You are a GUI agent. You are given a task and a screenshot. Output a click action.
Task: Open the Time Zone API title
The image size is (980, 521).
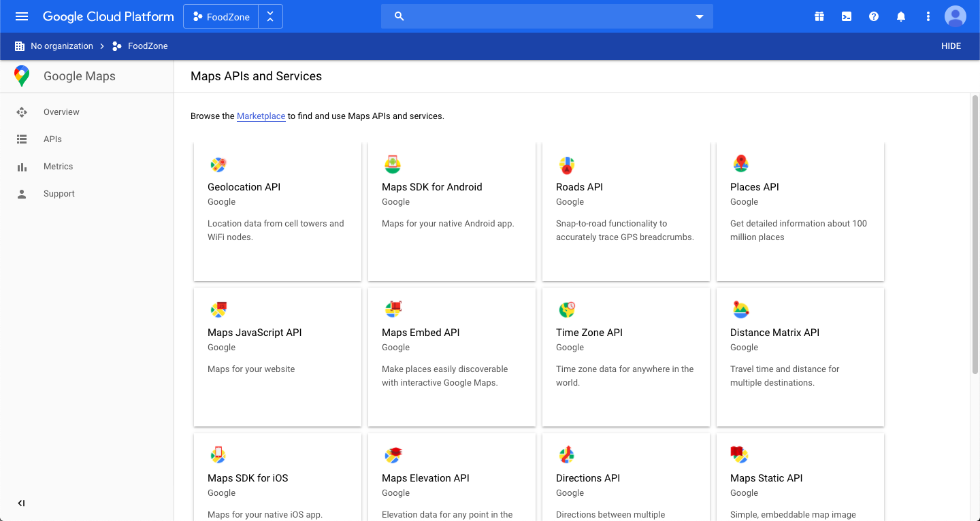(x=589, y=333)
